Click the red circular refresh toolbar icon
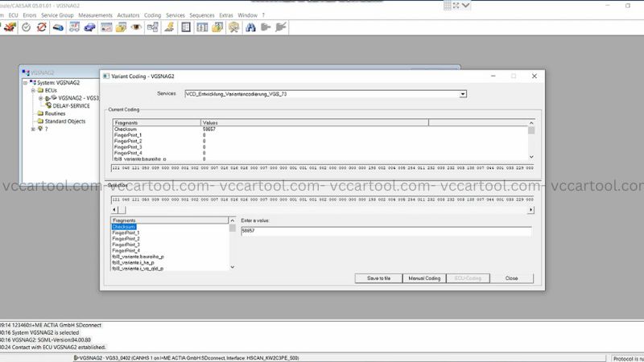This screenshot has height=362, width=644. (42, 27)
